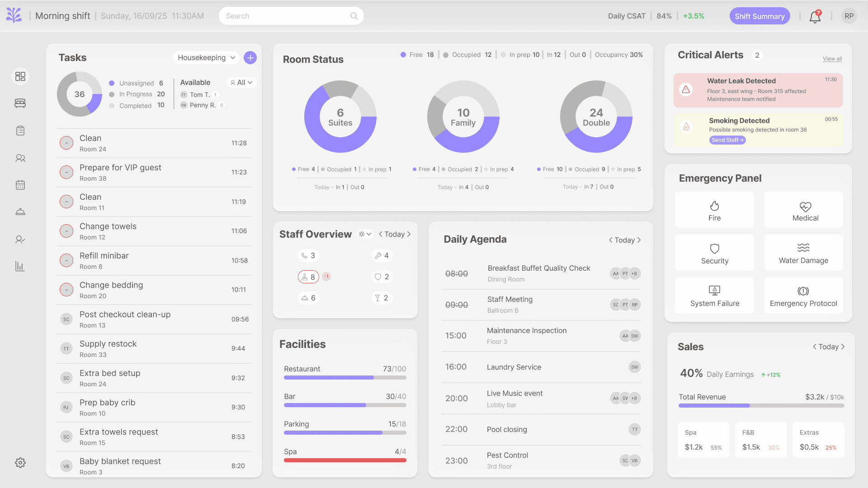Open the notifications bell icon
The width and height of the screenshot is (868, 488).
click(x=815, y=17)
